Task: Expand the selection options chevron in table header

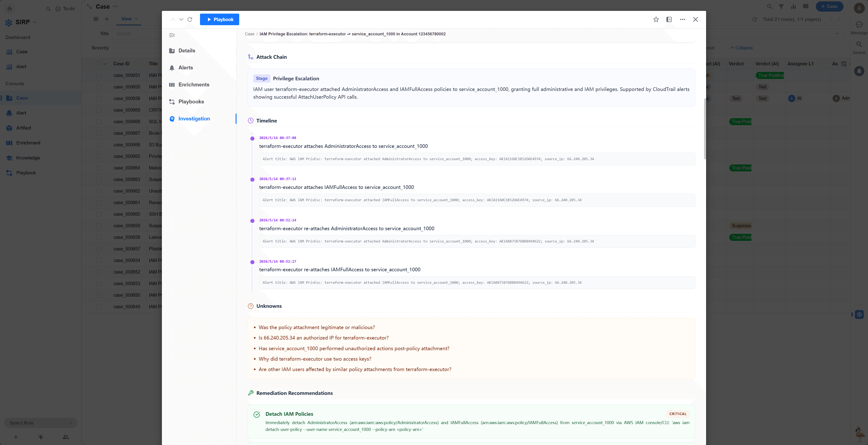Action: coord(105,64)
